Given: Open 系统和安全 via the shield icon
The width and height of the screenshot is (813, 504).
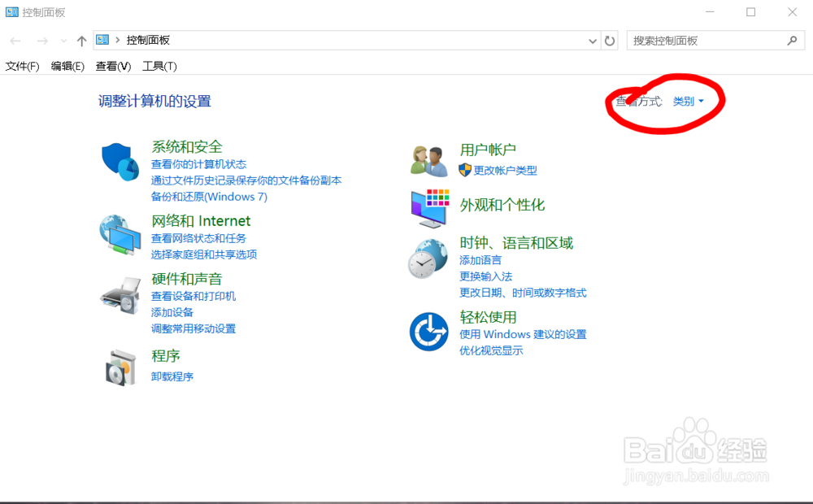Looking at the screenshot, I should click(x=120, y=160).
